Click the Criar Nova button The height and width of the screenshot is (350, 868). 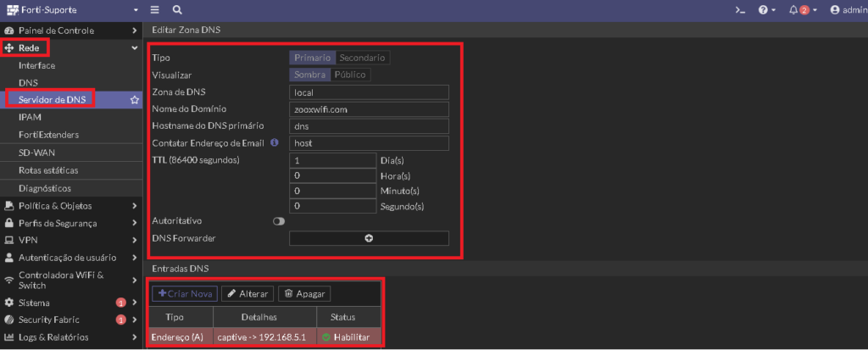tap(185, 294)
